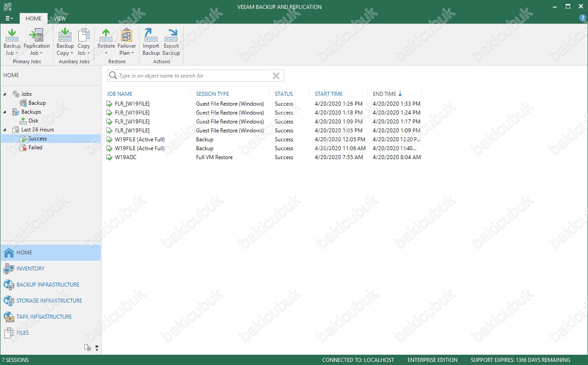Select the Disk item under Backups

pyautogui.click(x=33, y=121)
